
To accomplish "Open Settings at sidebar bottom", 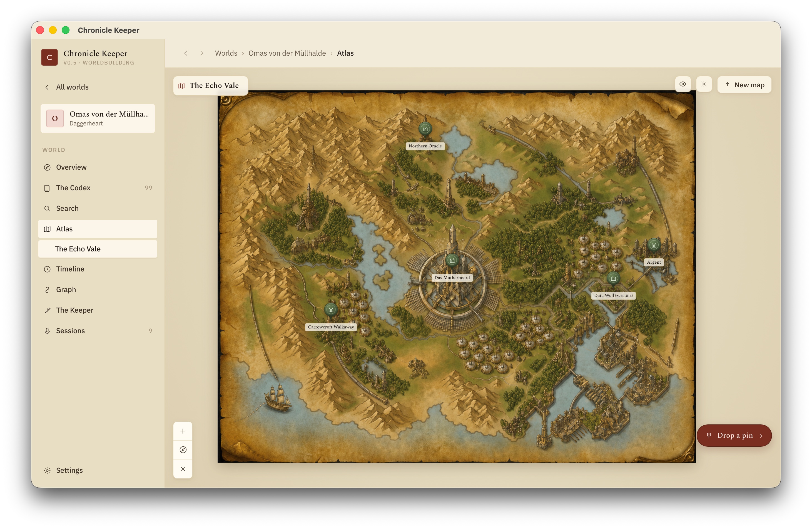I will 98,470.
